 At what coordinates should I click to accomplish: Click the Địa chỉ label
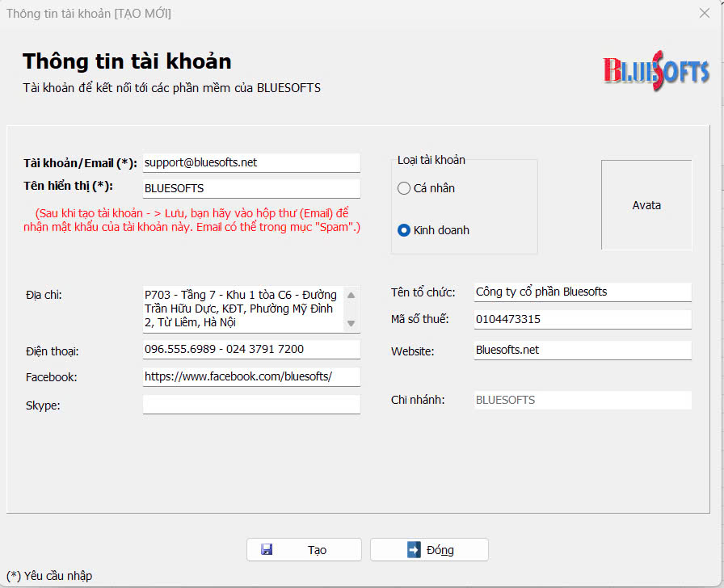[x=44, y=295]
